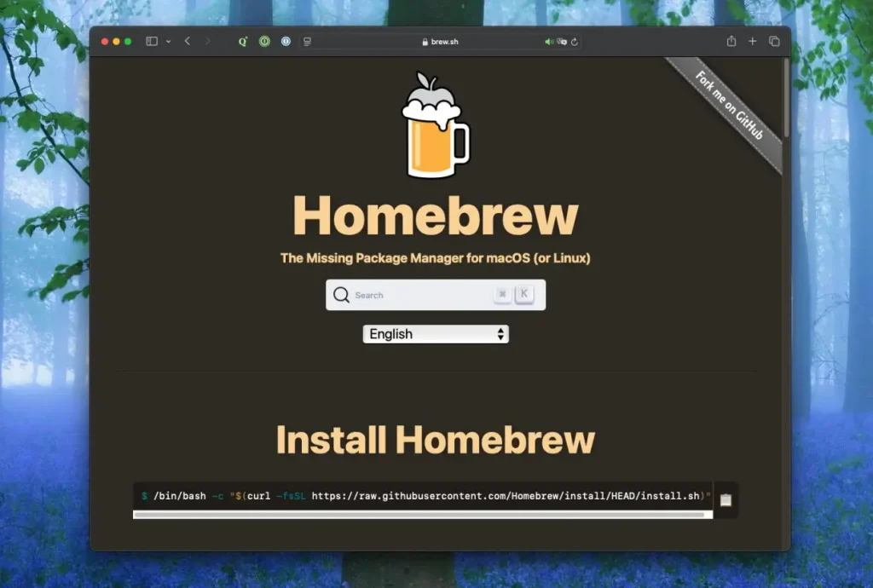Viewport: 873px width, 588px height.
Task: Go forward to the next page
Action: coord(208,41)
